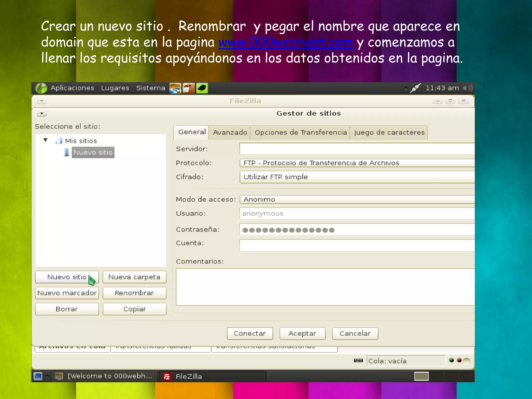The height and width of the screenshot is (399, 532).
Task: Switch to Welcome to 000webh... taskbar window
Action: coord(104,376)
